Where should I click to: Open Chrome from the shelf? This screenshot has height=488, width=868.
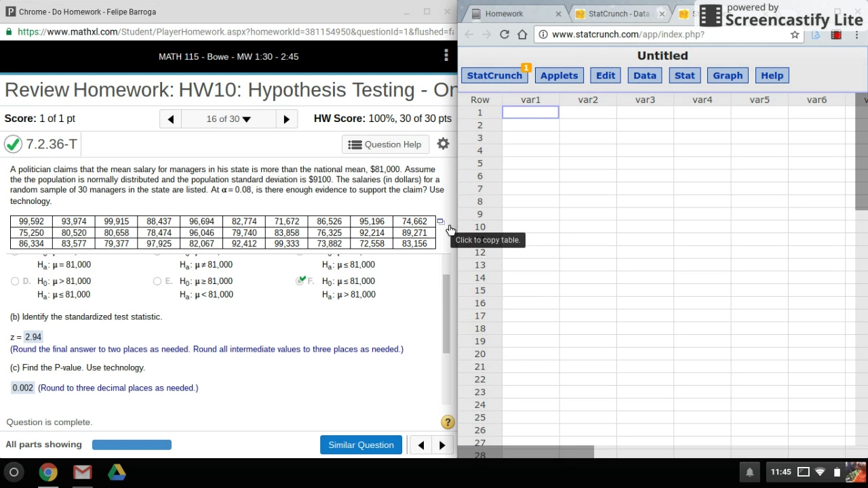[48, 472]
